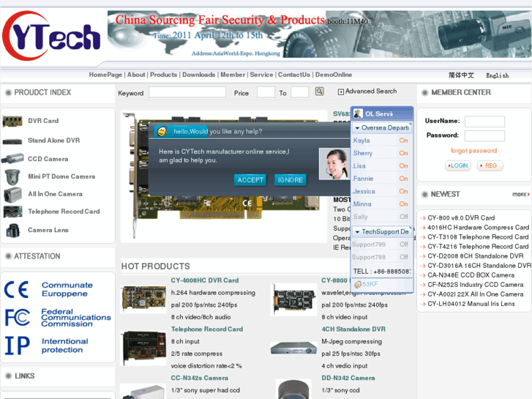532x399 pixels.
Task: Click the Mini PT Dome Camera icon
Action: tap(12, 176)
